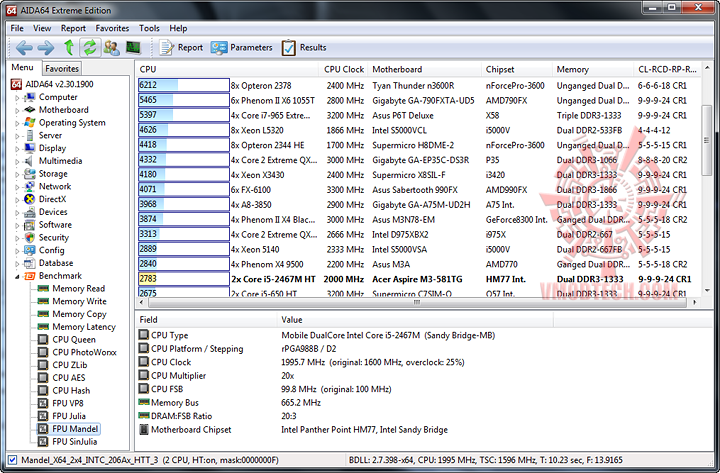Click the AIDA64 v2.30.1900 root icon
This screenshot has height=473, width=720.
(x=17, y=84)
